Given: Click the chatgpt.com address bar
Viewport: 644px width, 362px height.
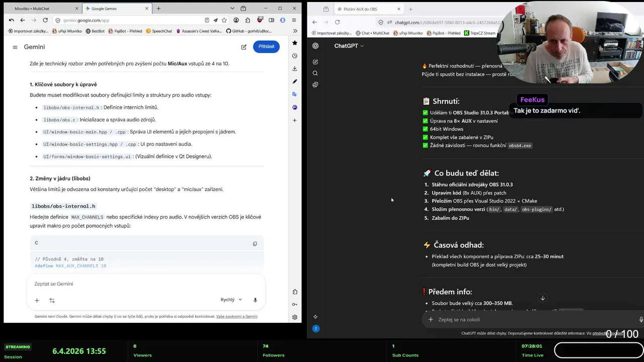Looking at the screenshot, I should (448, 22).
